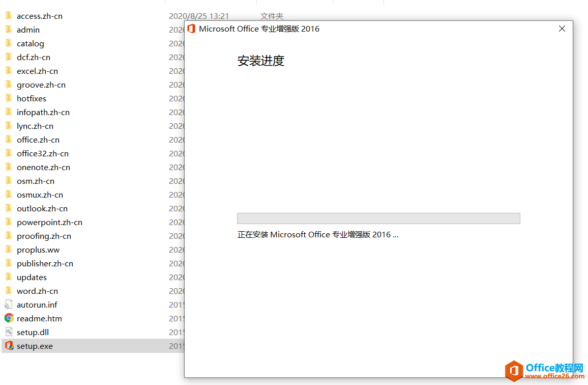Click the onenote.zh-cn folder icon

point(9,167)
